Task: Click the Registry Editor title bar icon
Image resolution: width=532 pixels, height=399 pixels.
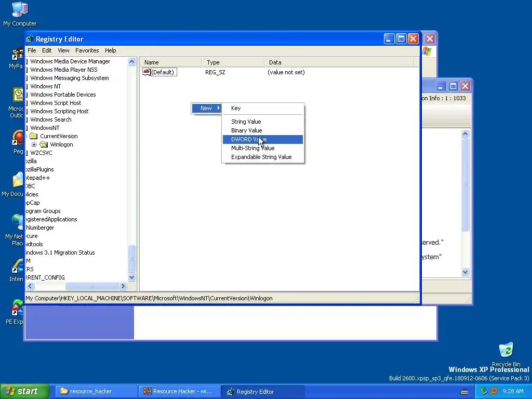Action: coord(30,39)
